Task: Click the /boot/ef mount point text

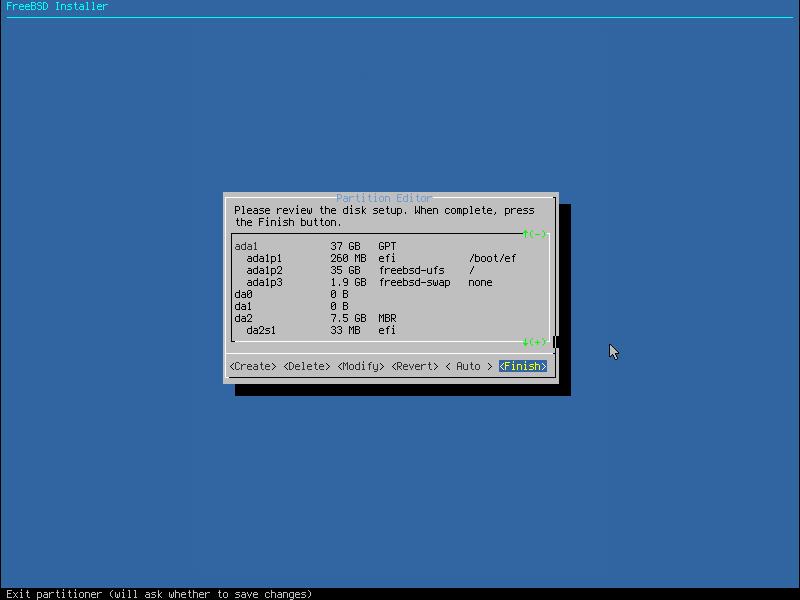Action: (492, 259)
